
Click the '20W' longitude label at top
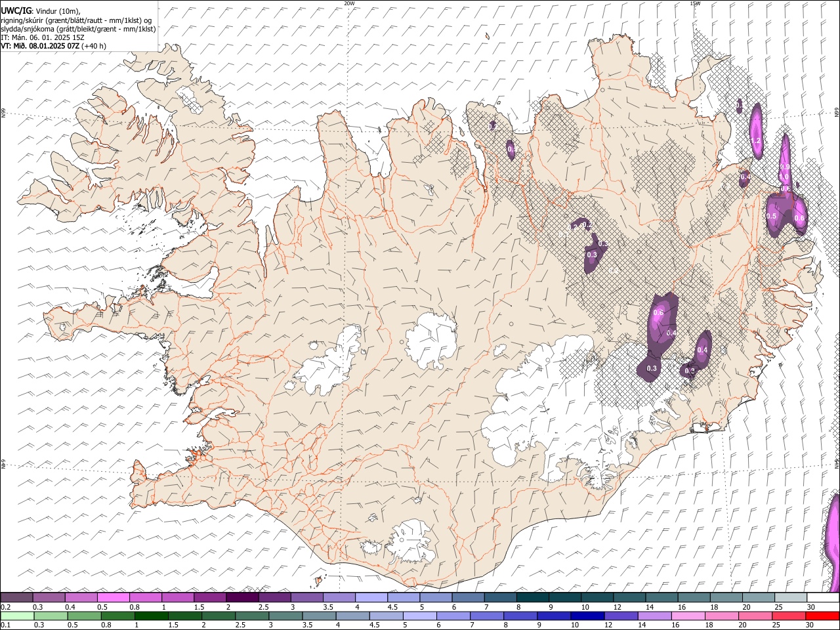349,3
